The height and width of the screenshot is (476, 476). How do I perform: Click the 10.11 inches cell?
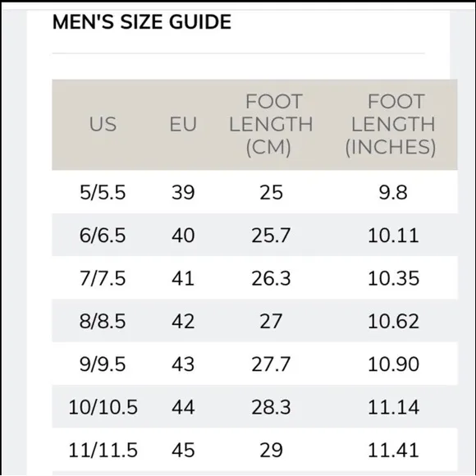tap(393, 236)
